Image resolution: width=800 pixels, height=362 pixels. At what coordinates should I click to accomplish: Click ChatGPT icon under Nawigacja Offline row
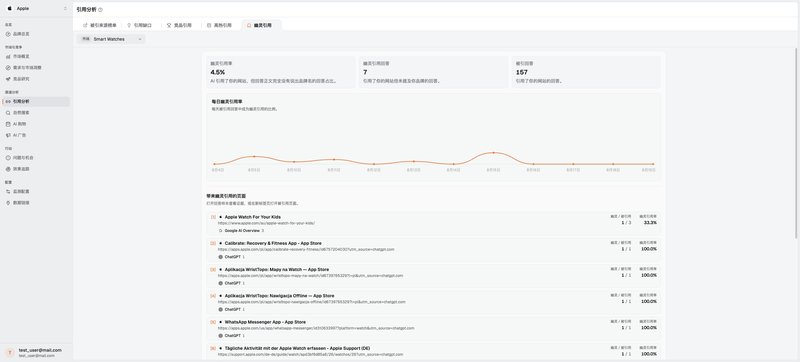point(220,309)
